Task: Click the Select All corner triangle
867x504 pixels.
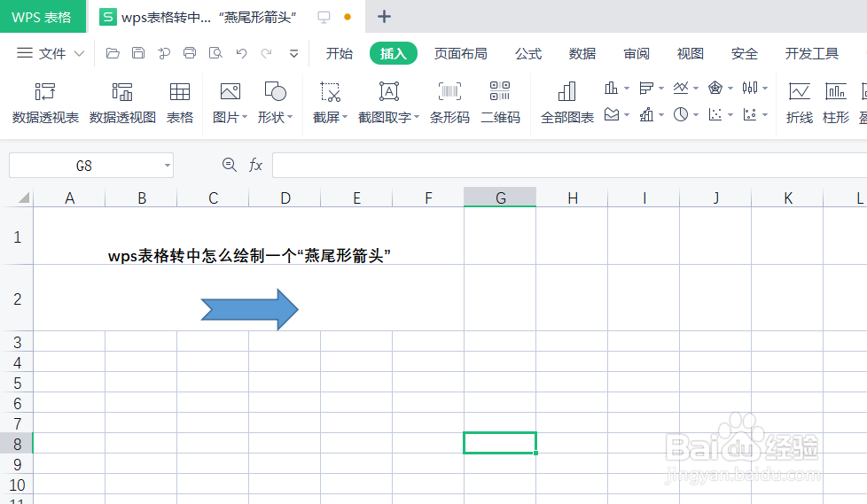Action: [23, 198]
